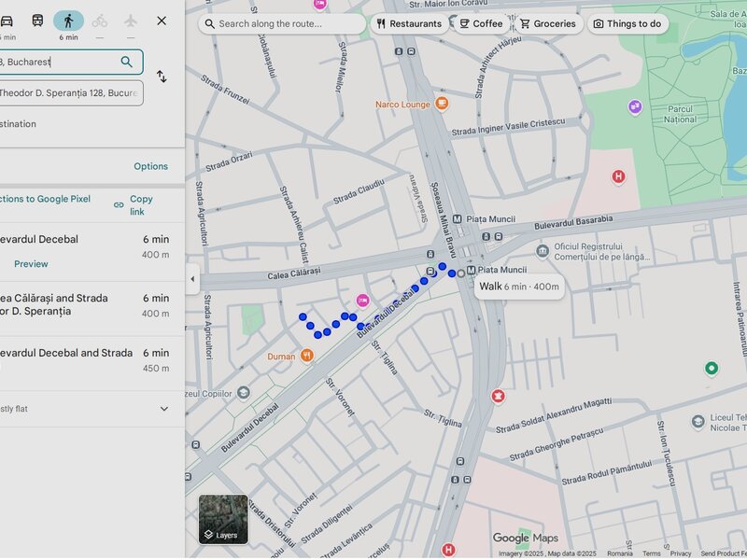This screenshot has height=560, width=747.
Task: Click Parcul Național park label
Action: [x=680, y=114]
